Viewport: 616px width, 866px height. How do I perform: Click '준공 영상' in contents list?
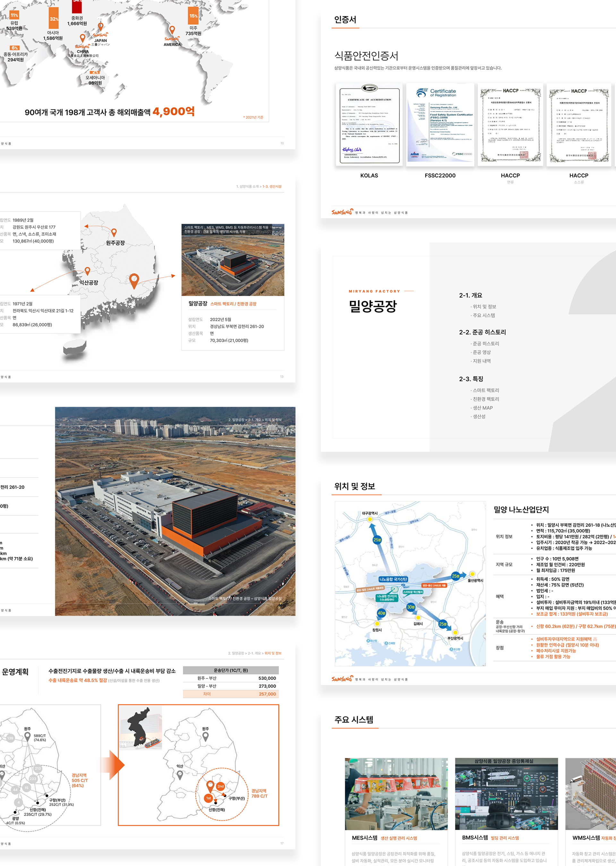(x=481, y=352)
